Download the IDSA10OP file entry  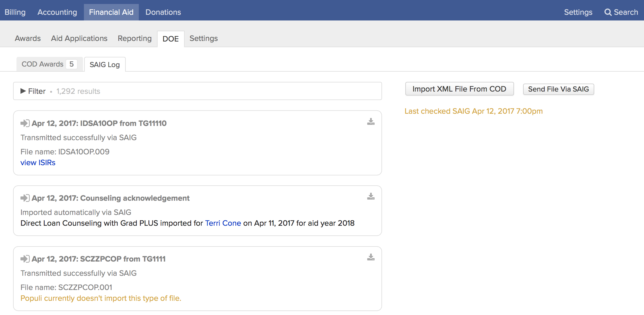371,122
